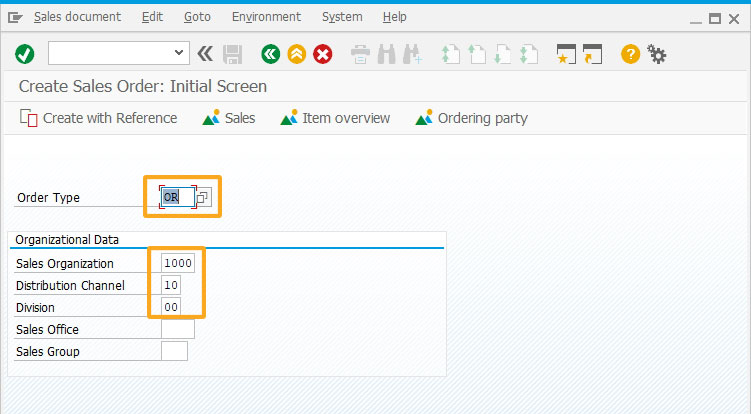Click the Previous Page icon
Image resolution: width=751 pixels, height=414 pixels.
pyautogui.click(x=477, y=54)
